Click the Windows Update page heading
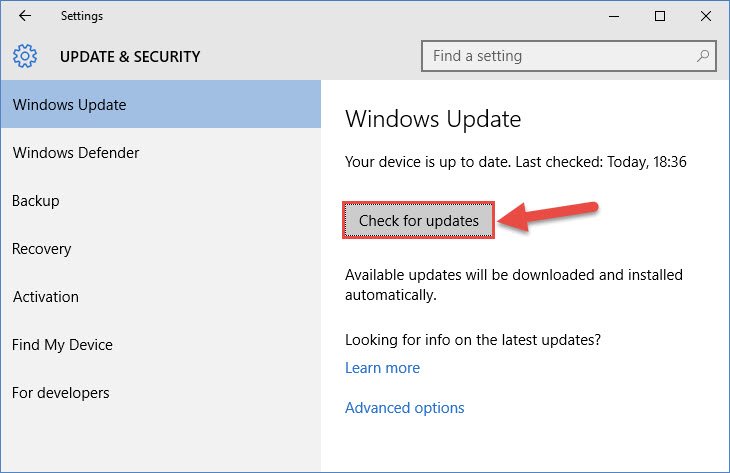 (433, 119)
